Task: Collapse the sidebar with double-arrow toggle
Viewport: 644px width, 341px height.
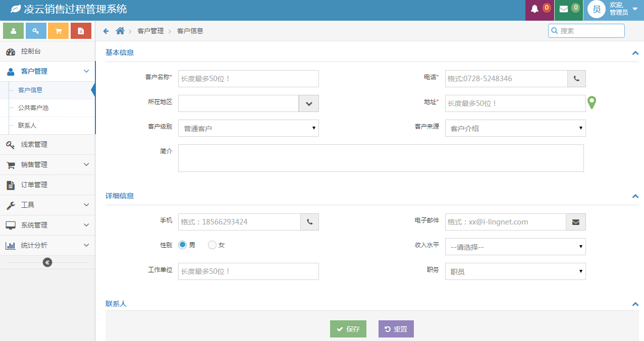Action: point(47,262)
